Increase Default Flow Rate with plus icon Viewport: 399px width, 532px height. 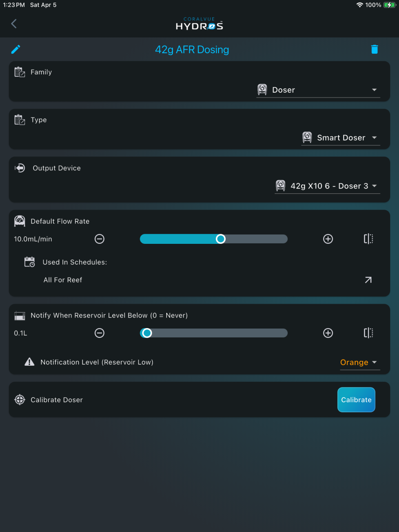click(328, 239)
